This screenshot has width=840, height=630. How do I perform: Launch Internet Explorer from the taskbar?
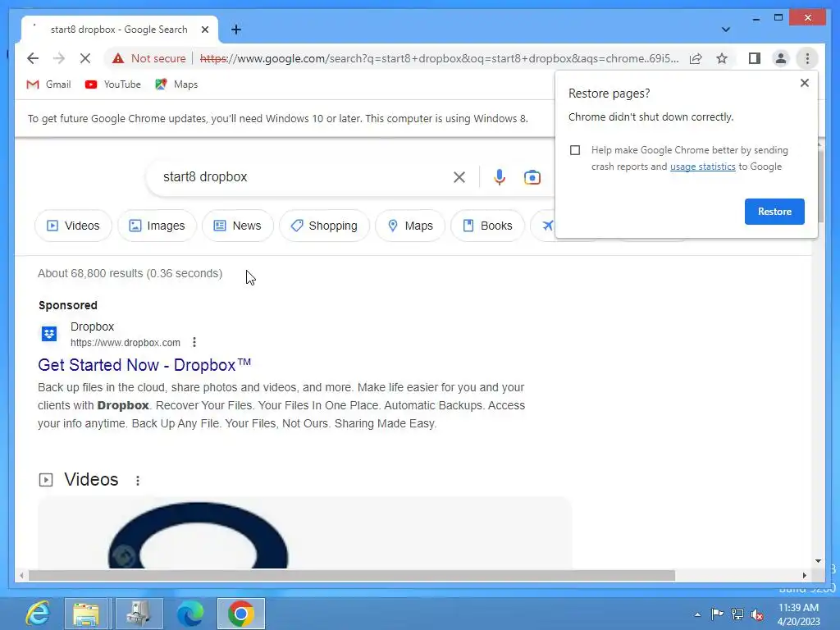[x=38, y=614]
